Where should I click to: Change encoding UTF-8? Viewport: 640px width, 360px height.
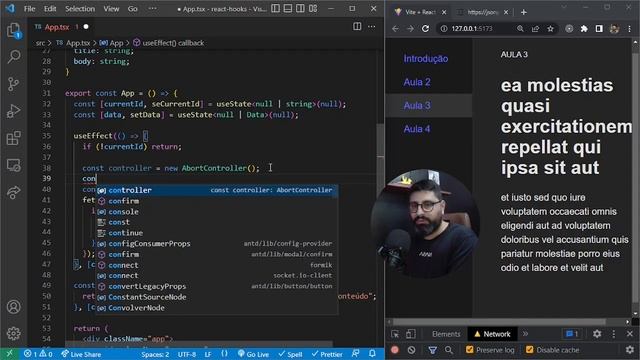(x=187, y=354)
